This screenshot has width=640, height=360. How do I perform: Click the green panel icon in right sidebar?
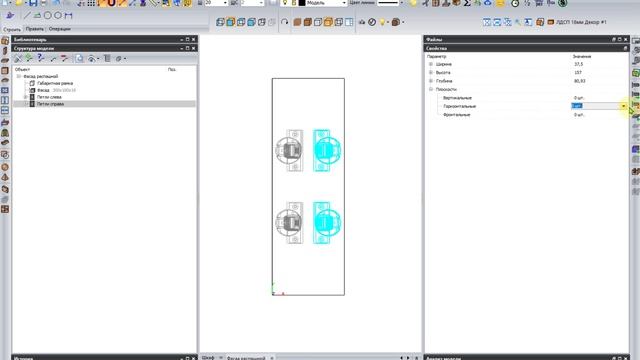pos(636,73)
